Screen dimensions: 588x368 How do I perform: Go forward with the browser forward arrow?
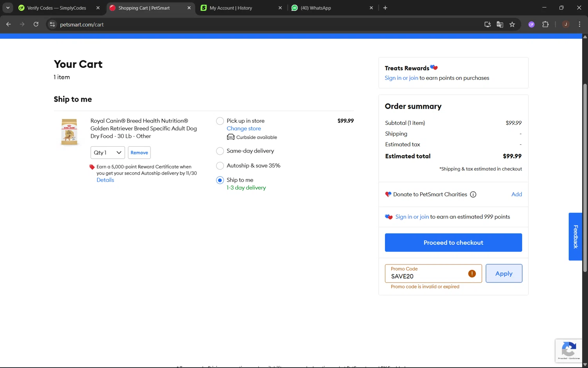22,24
